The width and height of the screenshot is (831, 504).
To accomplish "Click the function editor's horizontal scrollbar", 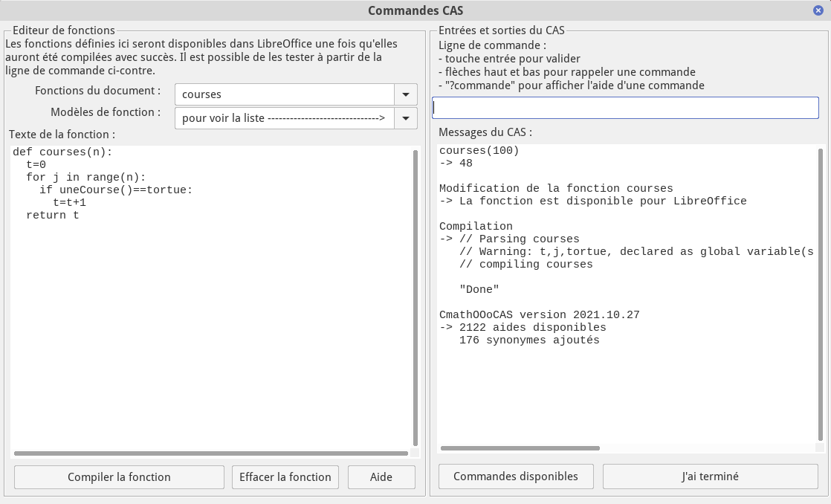I will [x=211, y=453].
